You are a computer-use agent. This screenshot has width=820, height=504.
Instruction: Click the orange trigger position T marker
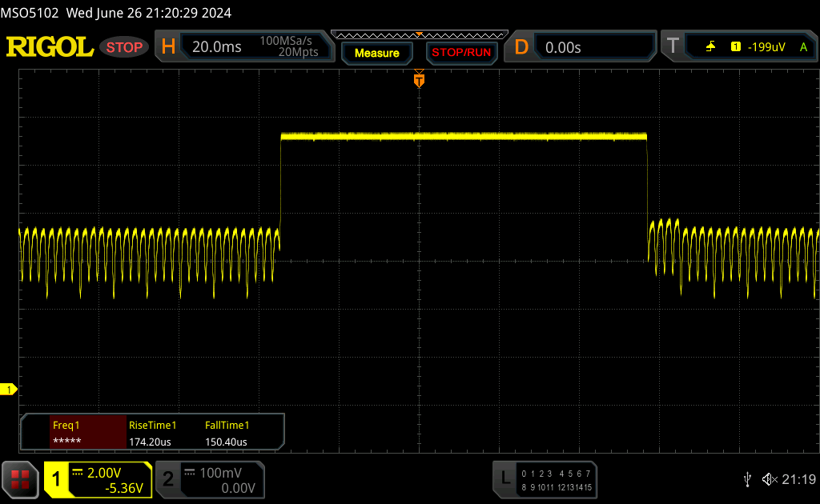click(419, 79)
